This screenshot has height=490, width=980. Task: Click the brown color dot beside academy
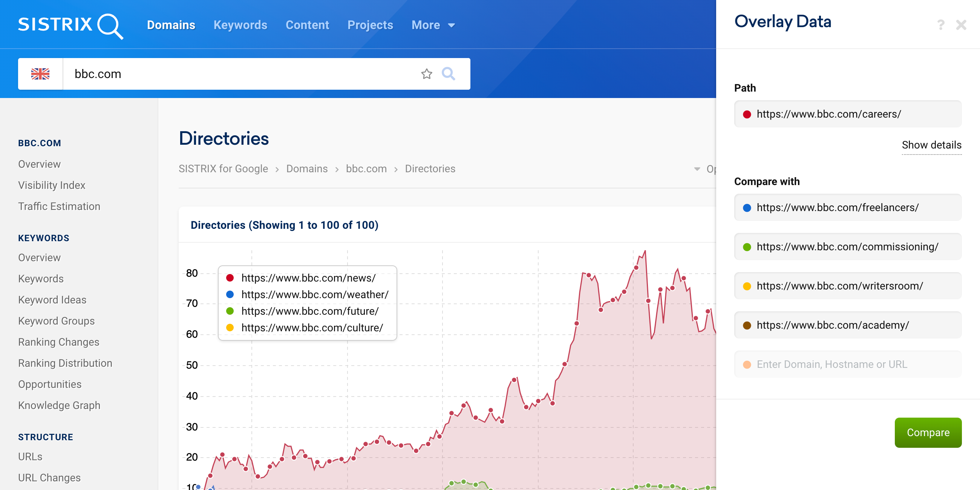(747, 325)
